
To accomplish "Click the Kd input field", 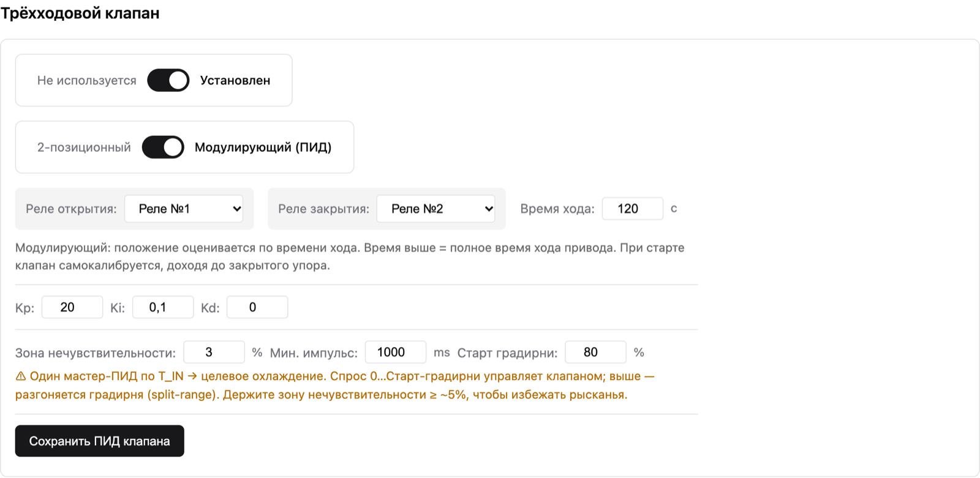I will pos(257,307).
